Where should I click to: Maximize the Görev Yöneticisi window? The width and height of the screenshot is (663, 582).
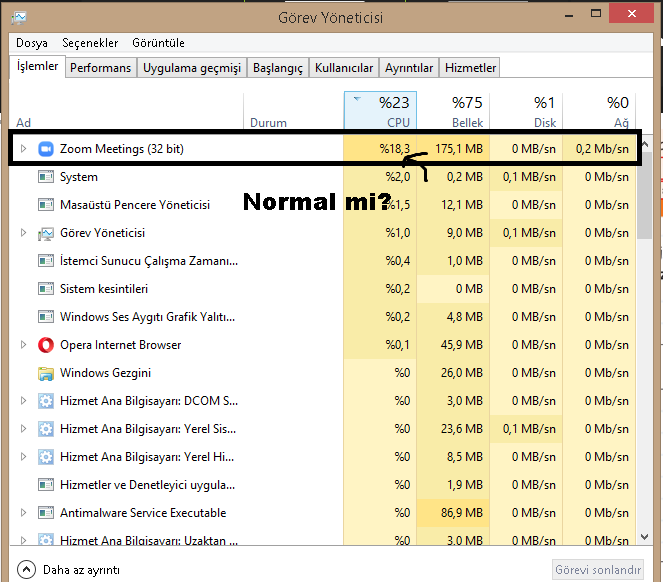[x=595, y=14]
